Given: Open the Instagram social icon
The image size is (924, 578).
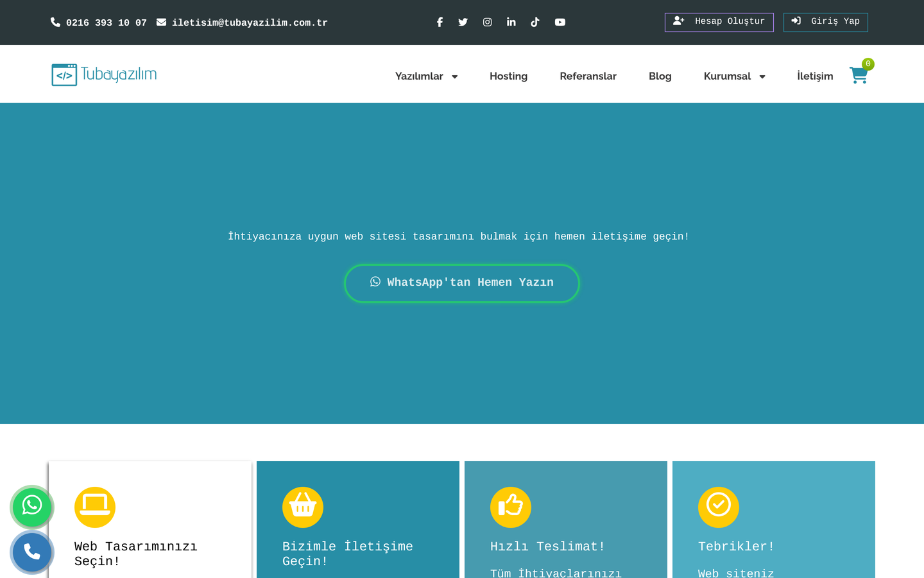Looking at the screenshot, I should (x=487, y=22).
